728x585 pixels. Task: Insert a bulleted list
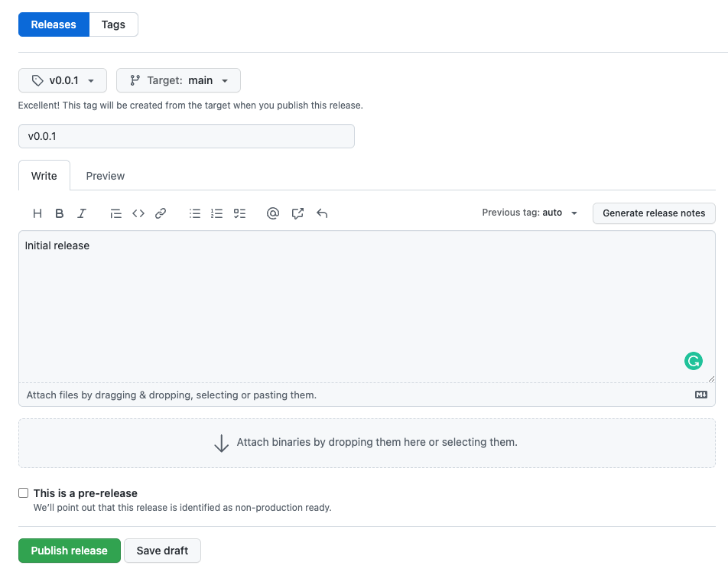195,213
